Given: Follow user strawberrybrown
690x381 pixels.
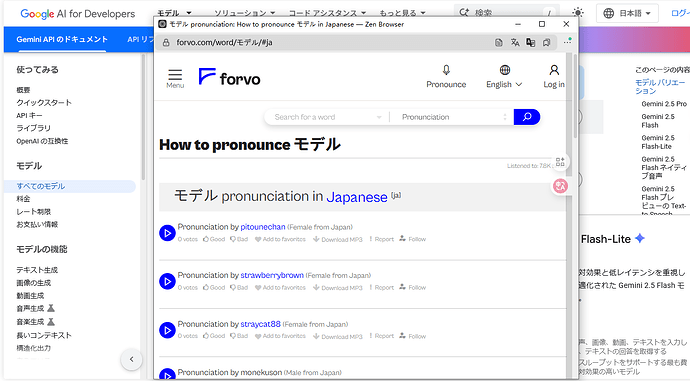Looking at the screenshot, I should coord(413,288).
